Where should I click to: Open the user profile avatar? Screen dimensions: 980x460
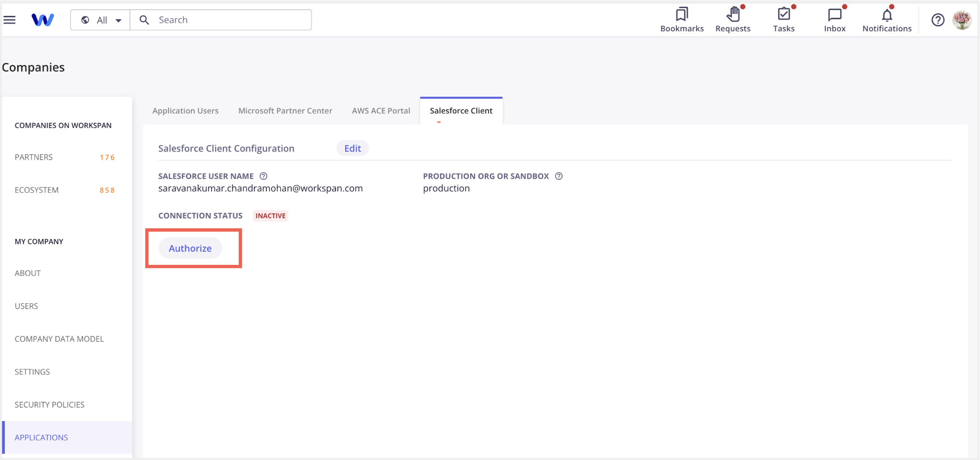click(962, 20)
